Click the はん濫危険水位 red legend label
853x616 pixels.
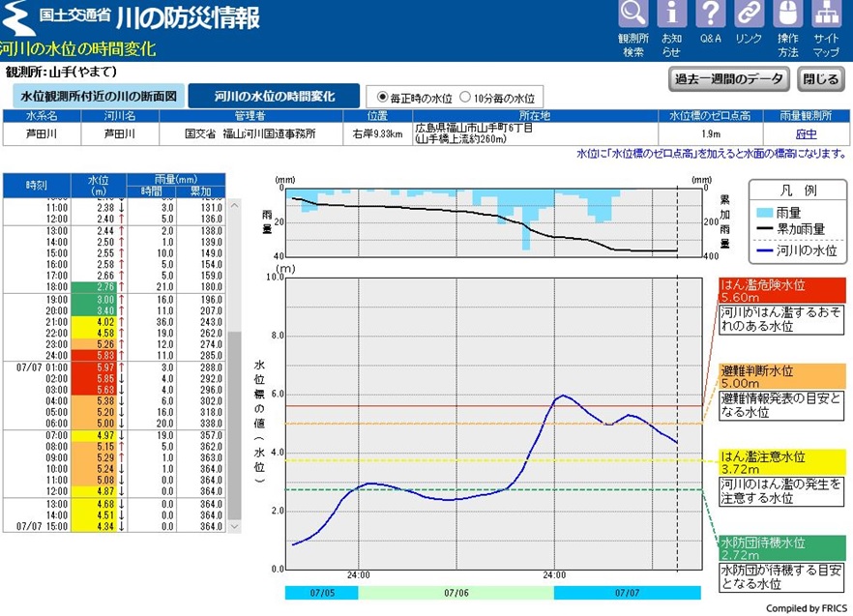[780, 291]
